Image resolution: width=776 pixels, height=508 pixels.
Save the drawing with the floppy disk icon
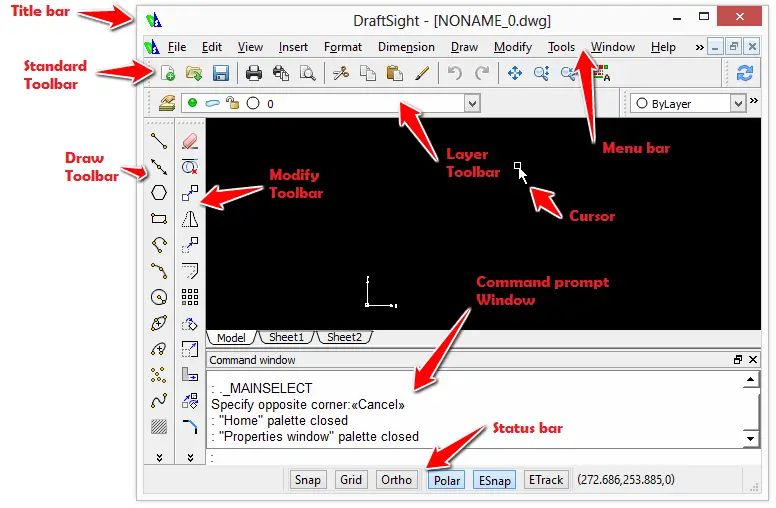coord(221,73)
